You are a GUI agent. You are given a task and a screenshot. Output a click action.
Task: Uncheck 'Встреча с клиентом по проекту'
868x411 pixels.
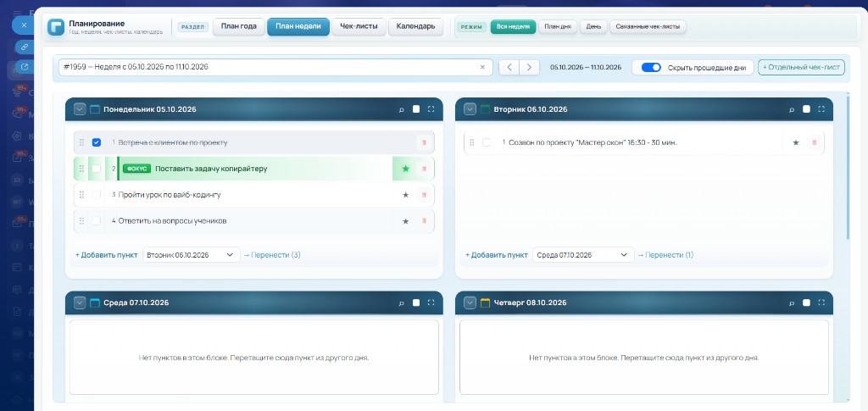pos(97,142)
